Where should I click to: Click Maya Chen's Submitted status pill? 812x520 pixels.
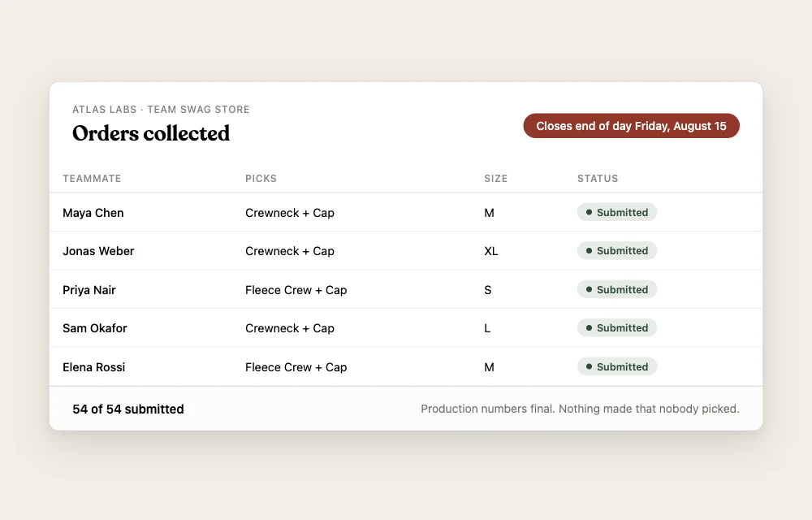(617, 212)
